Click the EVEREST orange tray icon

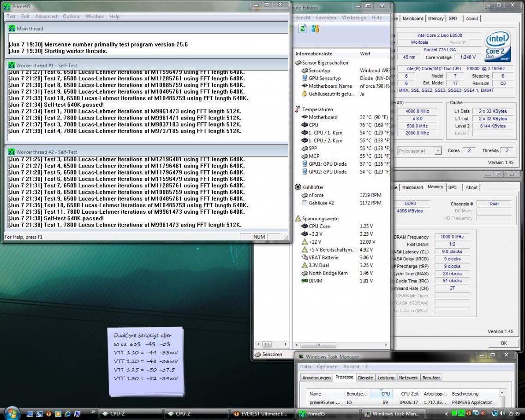tap(468, 413)
